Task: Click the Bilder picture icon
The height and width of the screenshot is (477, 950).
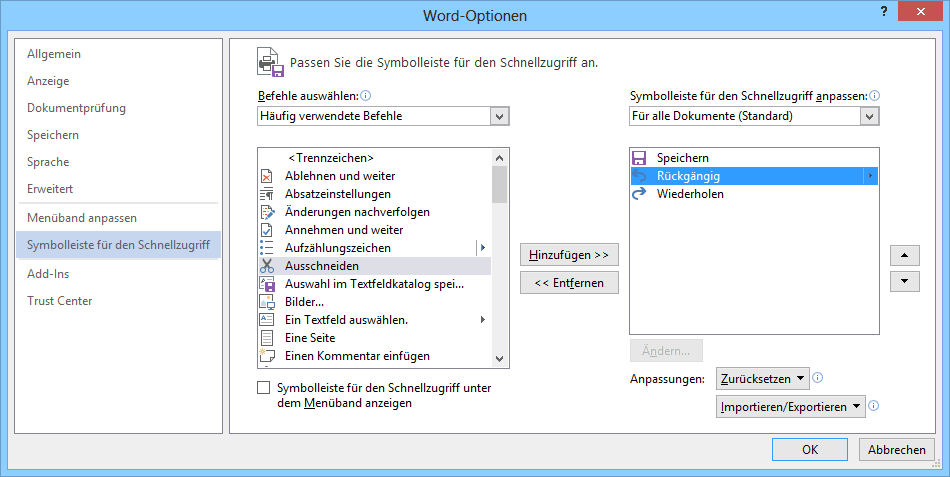Action: [x=267, y=302]
